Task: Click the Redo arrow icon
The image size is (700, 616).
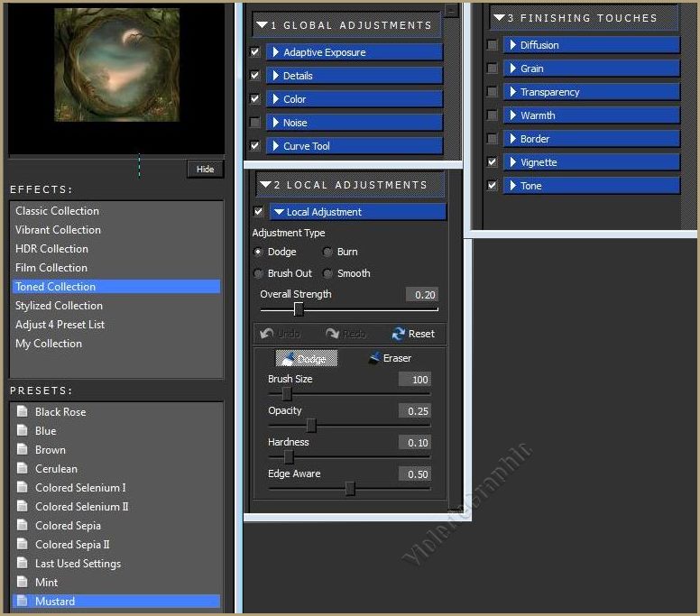Action: coord(332,334)
